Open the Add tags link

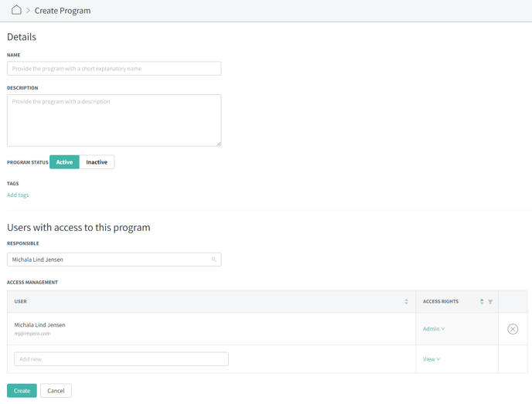click(18, 195)
